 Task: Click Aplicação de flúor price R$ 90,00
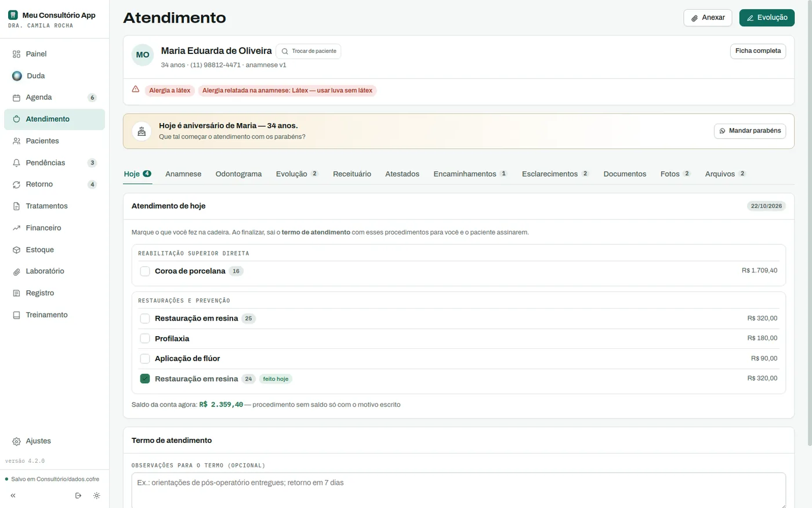point(764,358)
